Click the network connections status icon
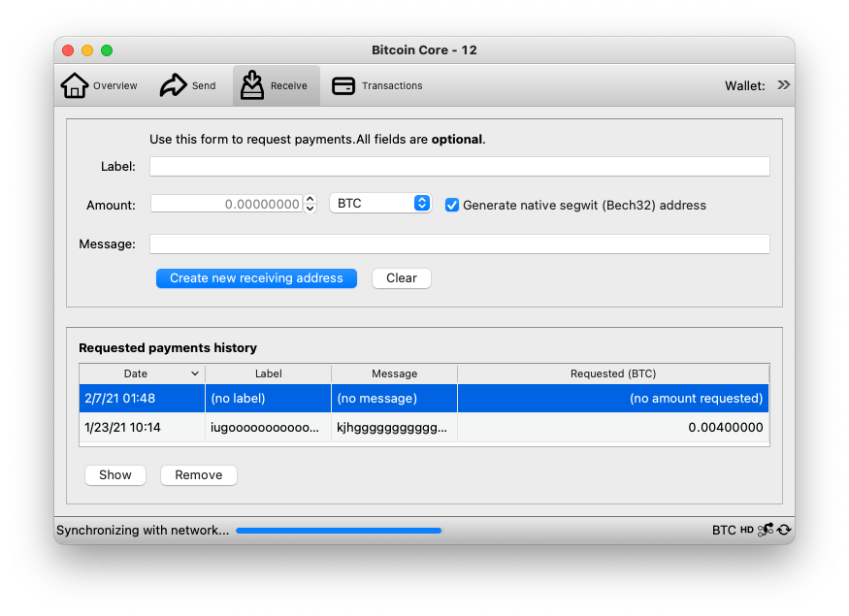 pos(765,530)
